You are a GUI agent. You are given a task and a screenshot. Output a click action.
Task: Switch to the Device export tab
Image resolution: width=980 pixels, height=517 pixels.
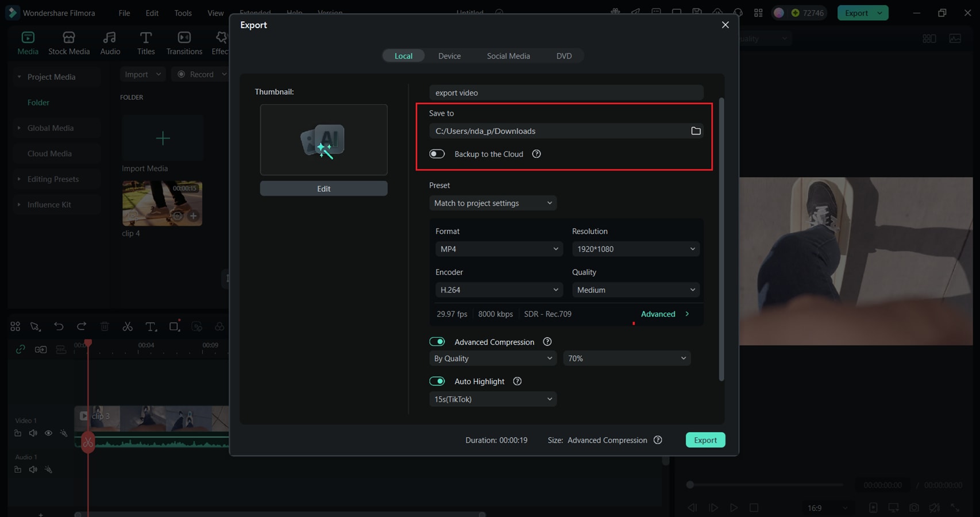pos(449,56)
